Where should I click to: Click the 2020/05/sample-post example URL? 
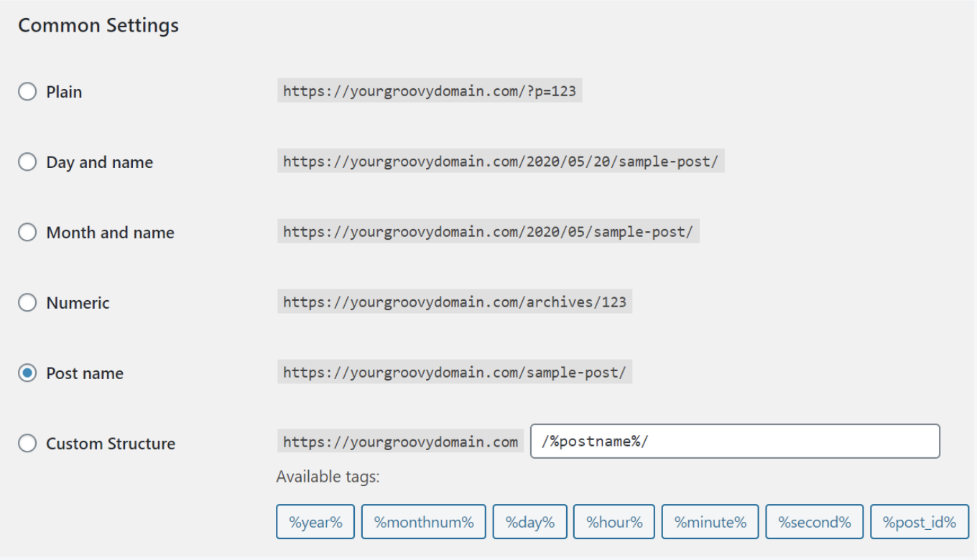pyautogui.click(x=488, y=232)
